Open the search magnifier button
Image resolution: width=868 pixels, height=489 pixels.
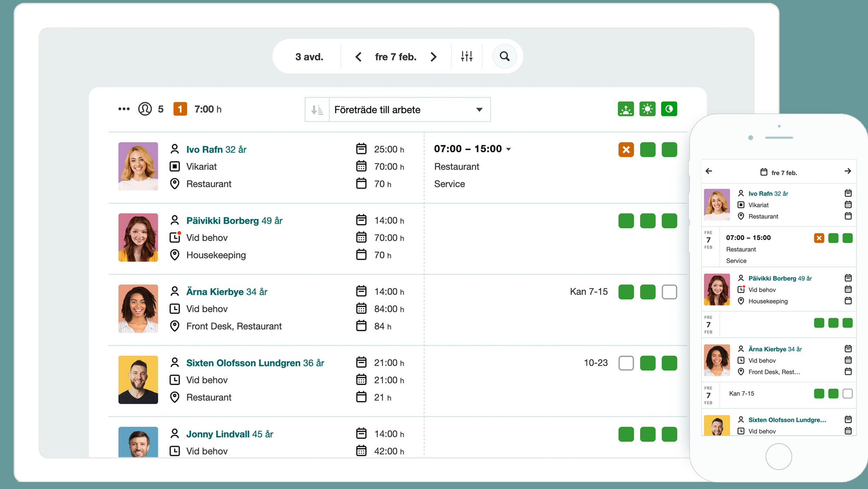pos(504,56)
